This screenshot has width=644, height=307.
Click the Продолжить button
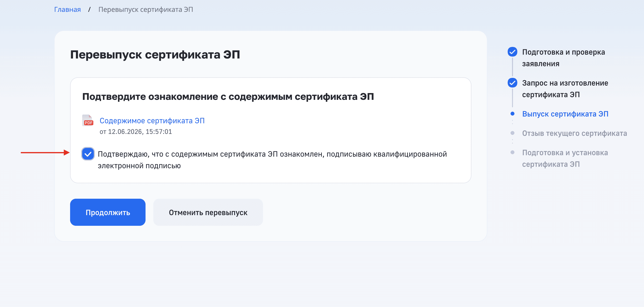pyautogui.click(x=108, y=212)
